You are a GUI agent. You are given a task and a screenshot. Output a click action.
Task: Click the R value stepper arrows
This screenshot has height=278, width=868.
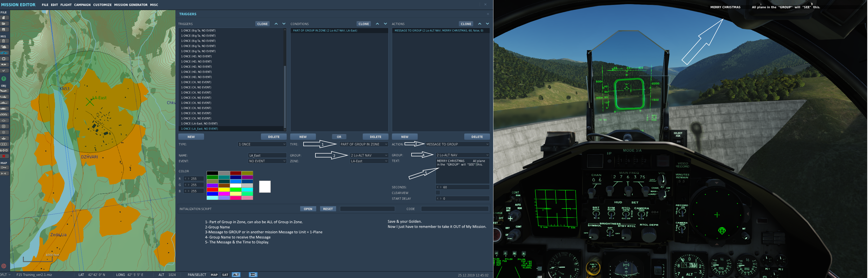[187, 179]
